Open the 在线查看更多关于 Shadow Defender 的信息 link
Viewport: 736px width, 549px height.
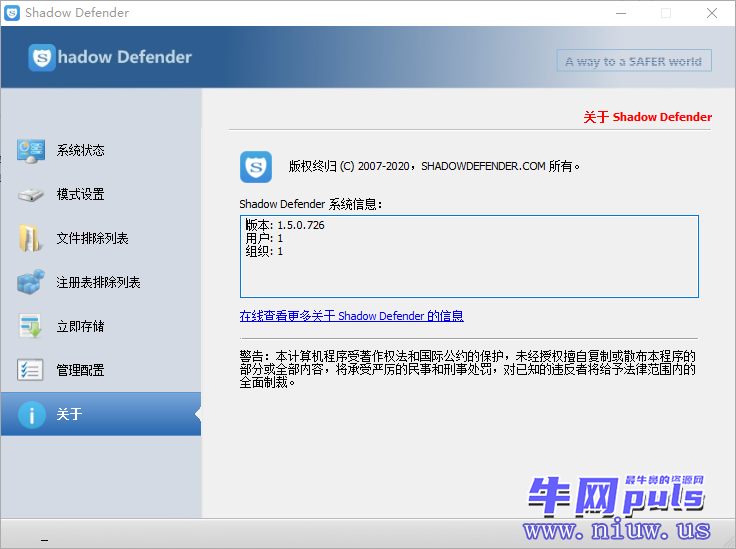coord(352,316)
